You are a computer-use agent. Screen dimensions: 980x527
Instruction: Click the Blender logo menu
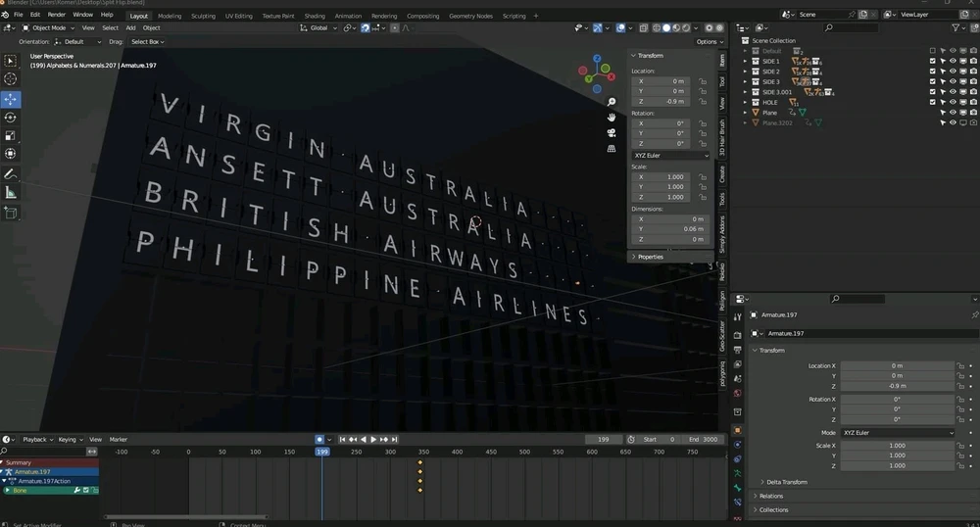click(4, 15)
